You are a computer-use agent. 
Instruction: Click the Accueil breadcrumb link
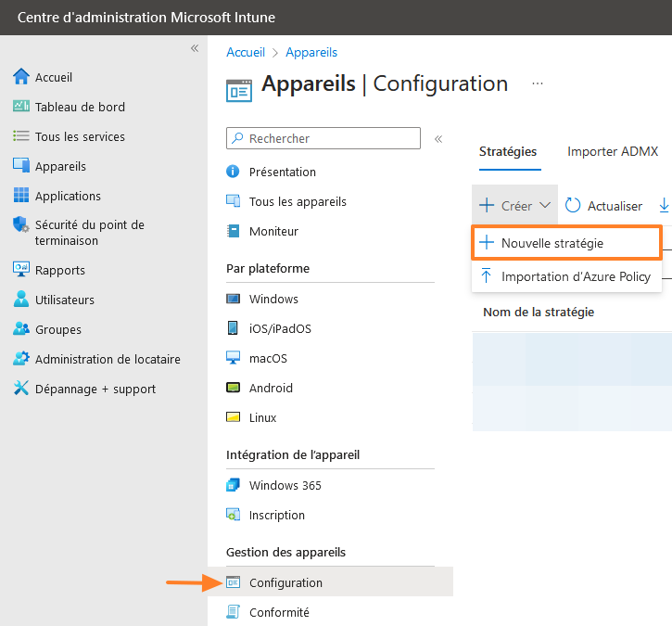point(246,52)
